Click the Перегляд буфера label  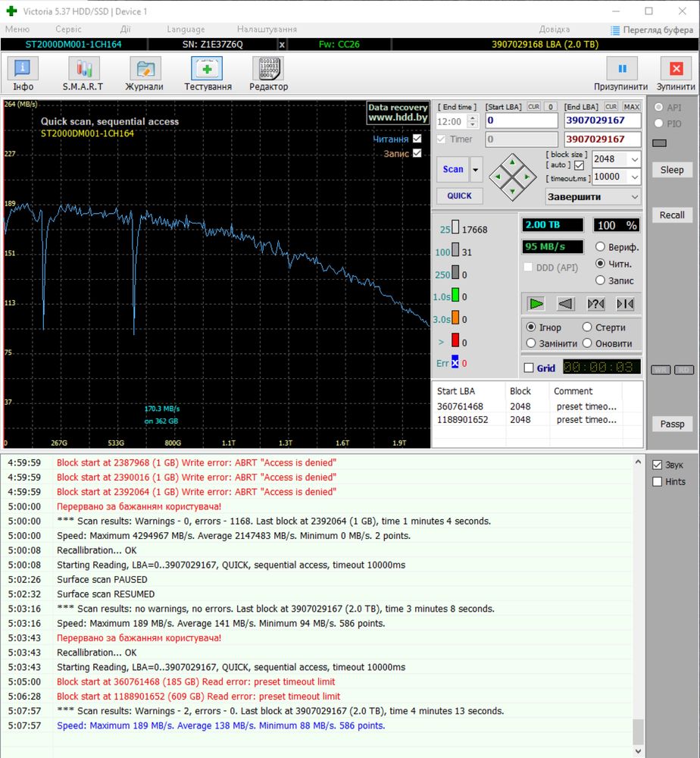pyautogui.click(x=658, y=30)
